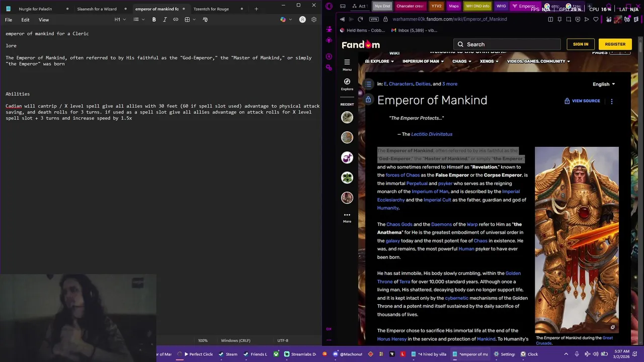Viewport: 644px width, 362px height.
Task: Open Notepad View menu
Action: point(44,20)
